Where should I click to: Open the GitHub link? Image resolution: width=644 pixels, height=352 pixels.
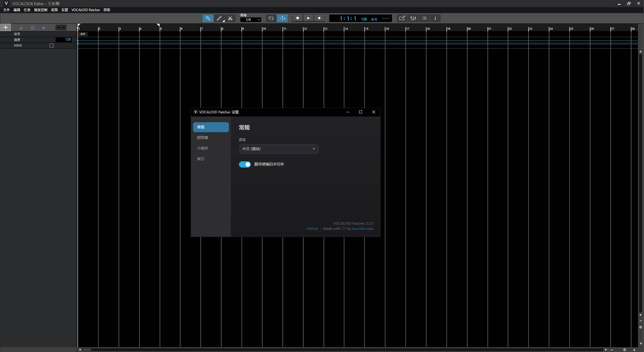tap(312, 229)
